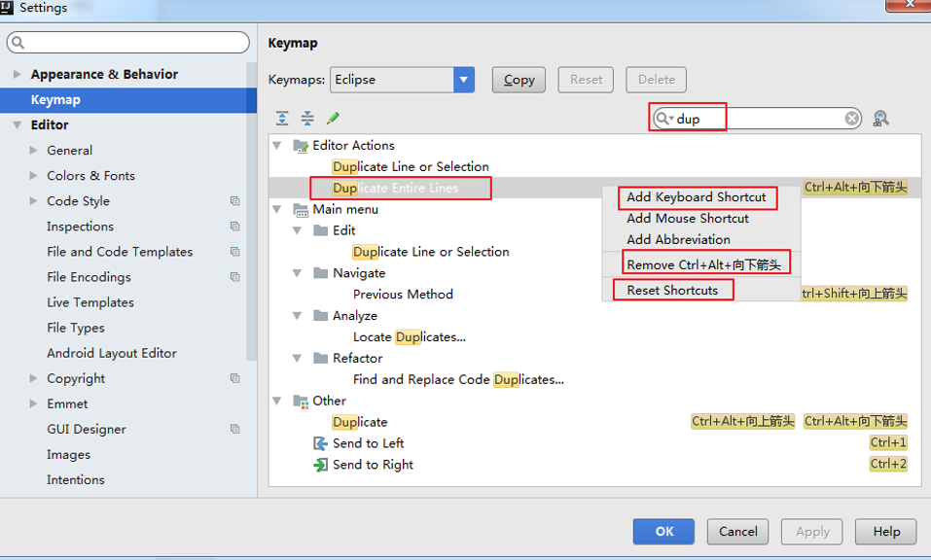Select Duplicate action under Other
This screenshot has width=931, height=560.
360,422
